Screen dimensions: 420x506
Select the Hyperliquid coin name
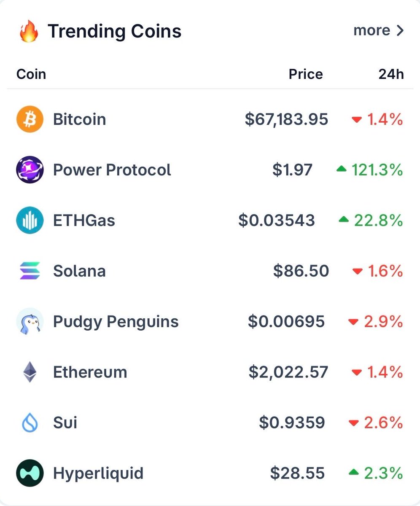point(98,473)
